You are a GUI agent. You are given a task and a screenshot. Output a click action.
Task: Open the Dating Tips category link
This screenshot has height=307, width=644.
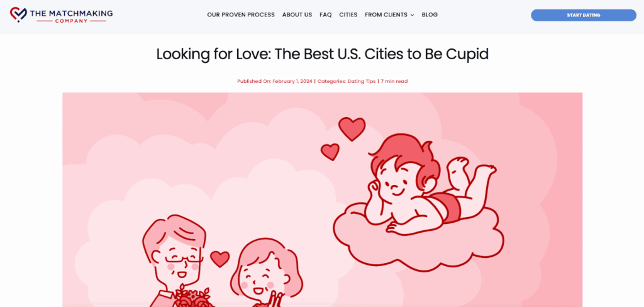tap(362, 81)
